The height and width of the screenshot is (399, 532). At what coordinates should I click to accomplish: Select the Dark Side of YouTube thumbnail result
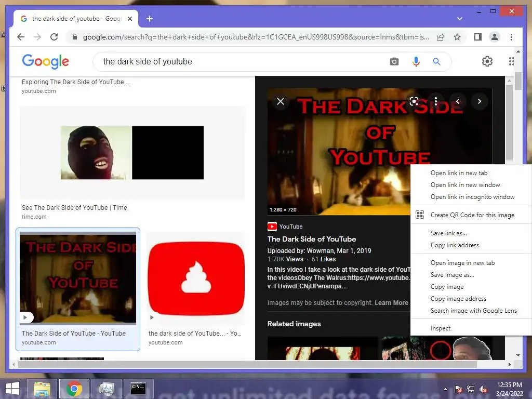coord(78,278)
